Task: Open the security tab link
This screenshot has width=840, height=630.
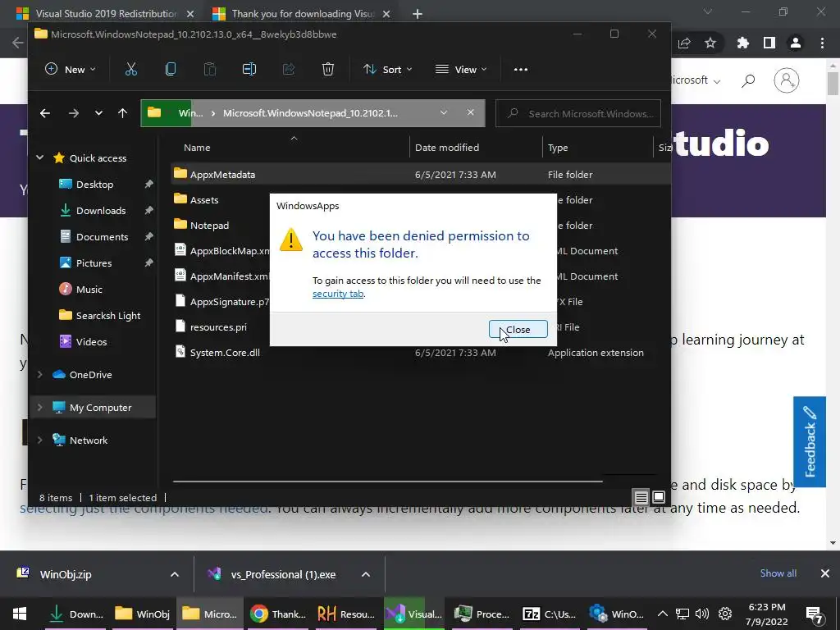Action: pos(338,294)
